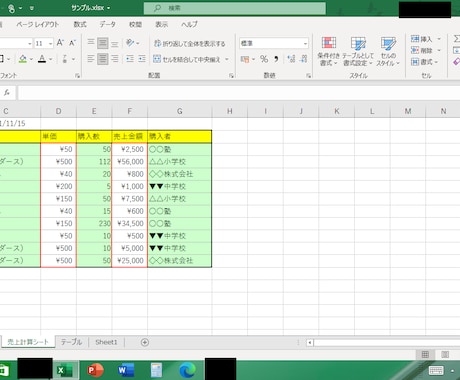Screen dimensions: 460x380
Task: Open the merge cells dropdown arrow
Action: [227, 59]
